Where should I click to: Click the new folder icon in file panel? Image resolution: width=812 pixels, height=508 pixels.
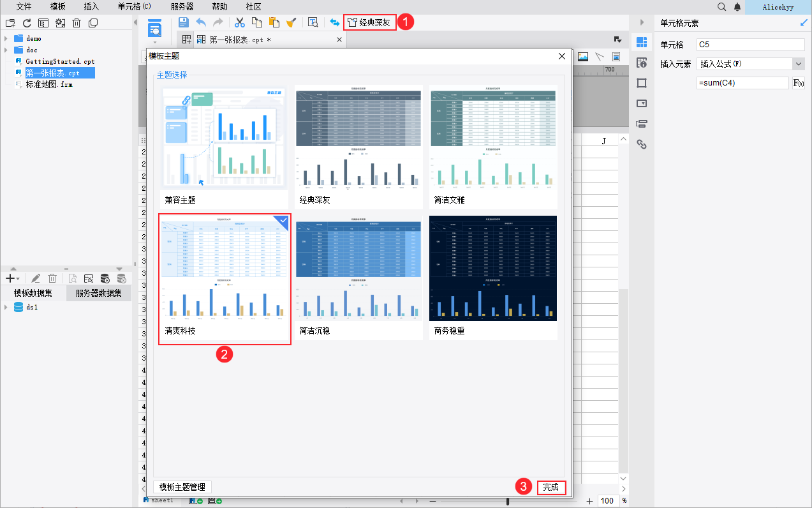tap(10, 23)
